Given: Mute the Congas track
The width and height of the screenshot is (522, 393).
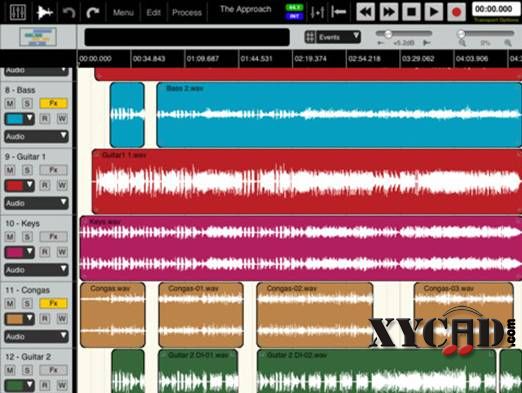Looking at the screenshot, I should tap(10, 303).
